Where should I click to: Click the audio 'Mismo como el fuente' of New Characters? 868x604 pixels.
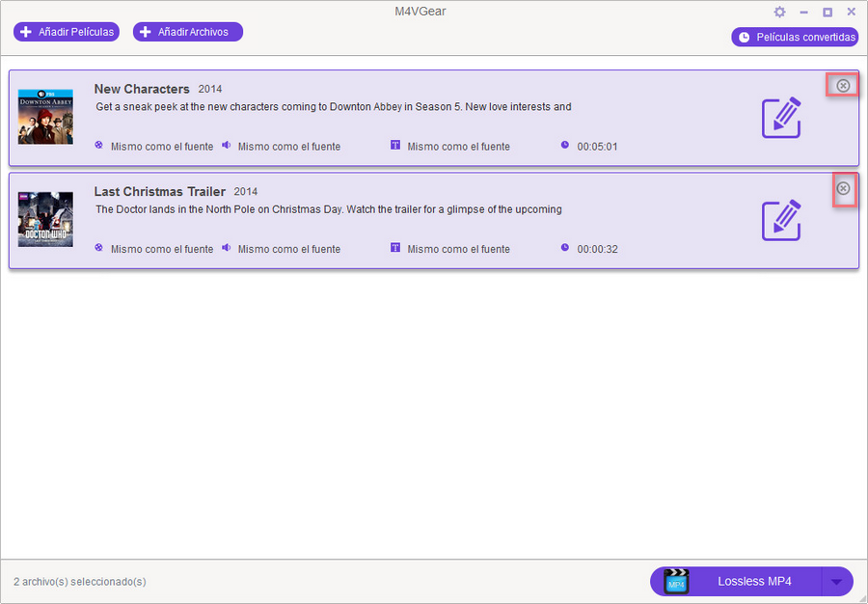pos(289,147)
